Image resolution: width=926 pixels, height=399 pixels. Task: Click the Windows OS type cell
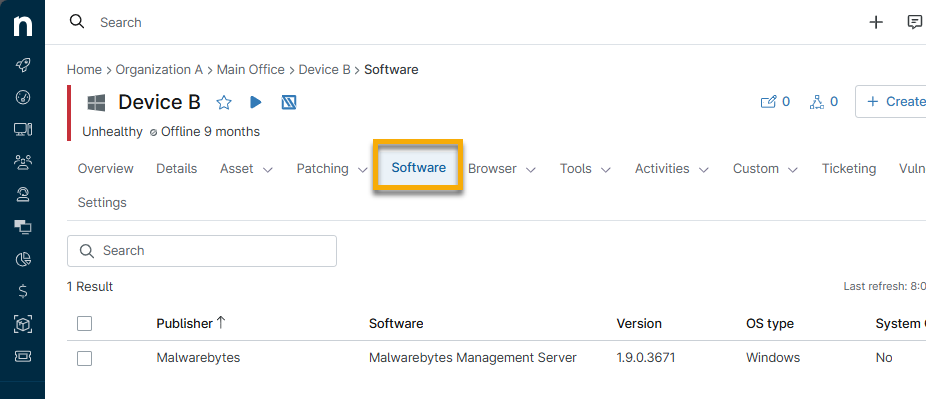pyautogui.click(x=773, y=358)
